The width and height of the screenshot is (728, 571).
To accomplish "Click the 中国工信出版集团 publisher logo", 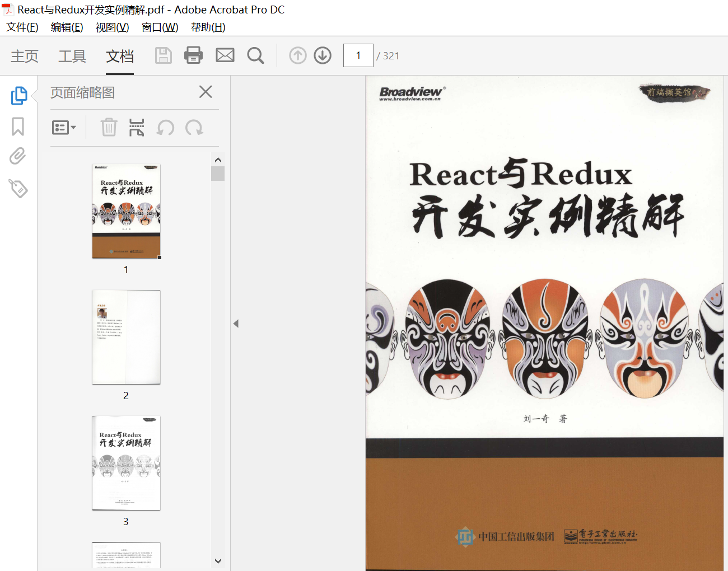I will point(505,536).
